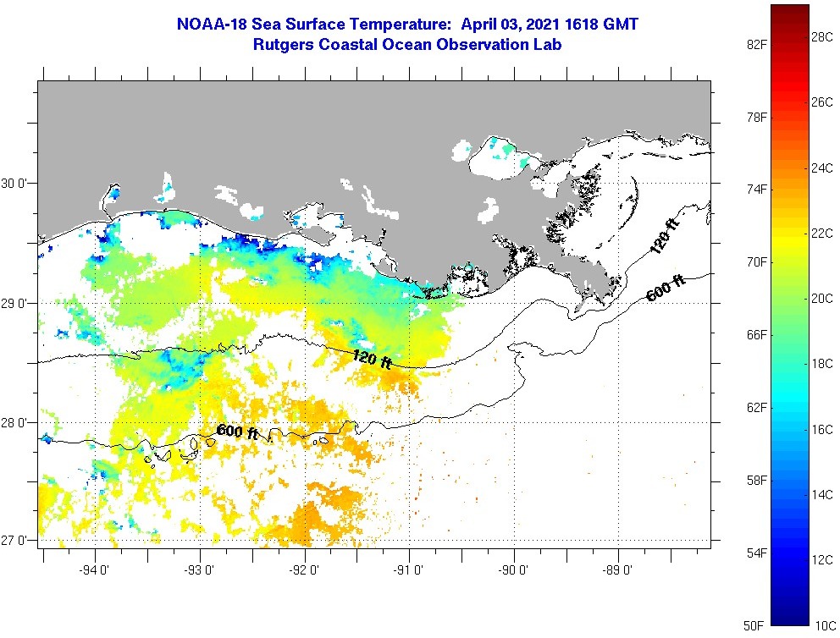840x638 pixels.
Task: Click the 82F colorbar label
Action: click(x=756, y=44)
